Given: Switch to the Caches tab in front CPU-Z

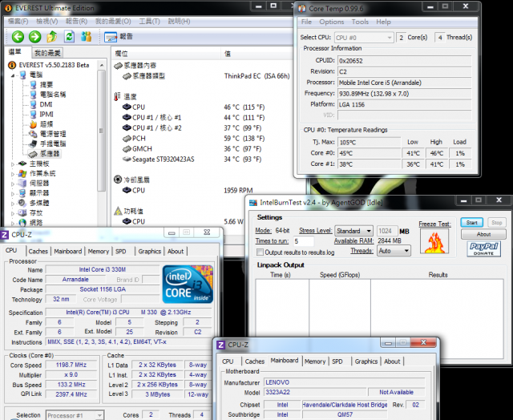Looking at the screenshot, I should pyautogui.click(x=255, y=361).
